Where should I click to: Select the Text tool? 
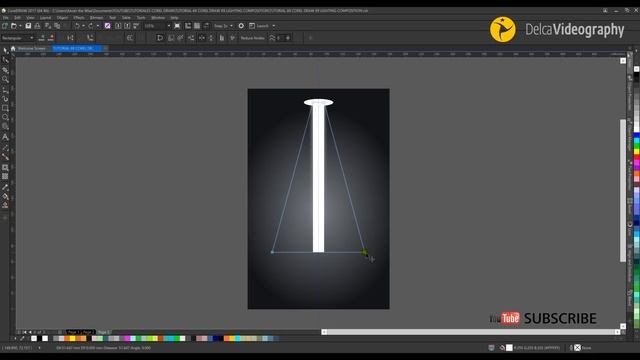coord(5,137)
